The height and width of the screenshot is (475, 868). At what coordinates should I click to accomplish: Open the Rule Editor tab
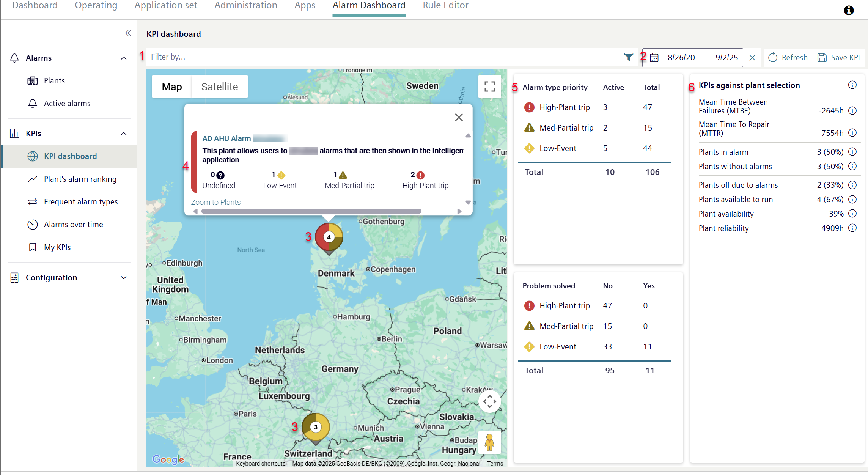click(445, 6)
